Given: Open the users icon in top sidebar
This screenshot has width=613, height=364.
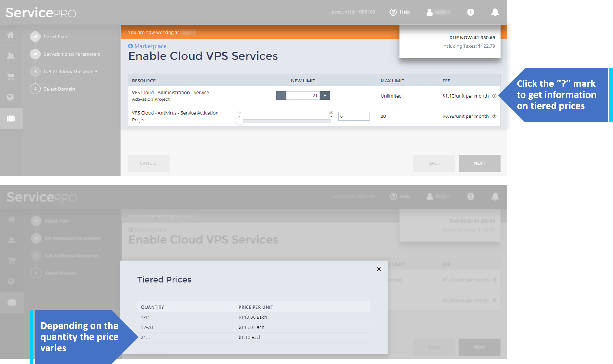Looking at the screenshot, I should 11,56.
